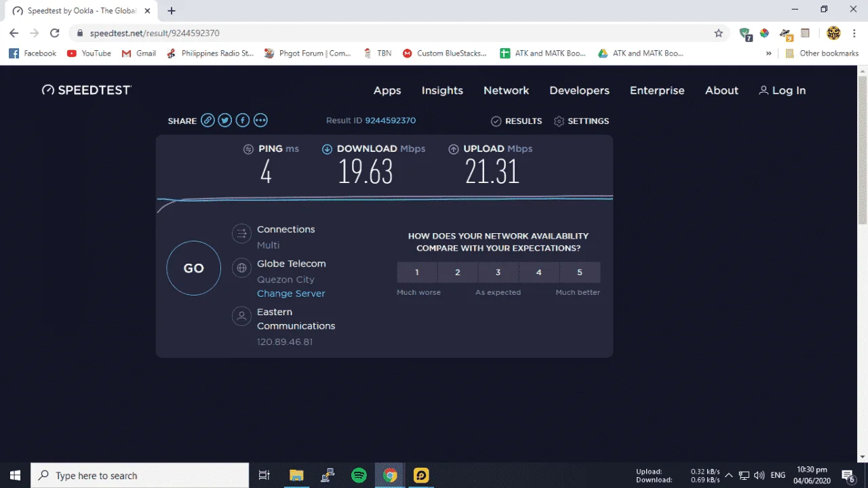The width and height of the screenshot is (868, 488).
Task: Rate network availability 4
Action: [539, 272]
